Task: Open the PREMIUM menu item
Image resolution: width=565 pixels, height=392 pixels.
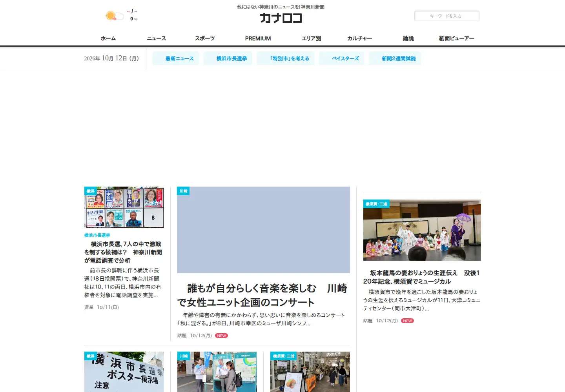Action: coord(258,38)
